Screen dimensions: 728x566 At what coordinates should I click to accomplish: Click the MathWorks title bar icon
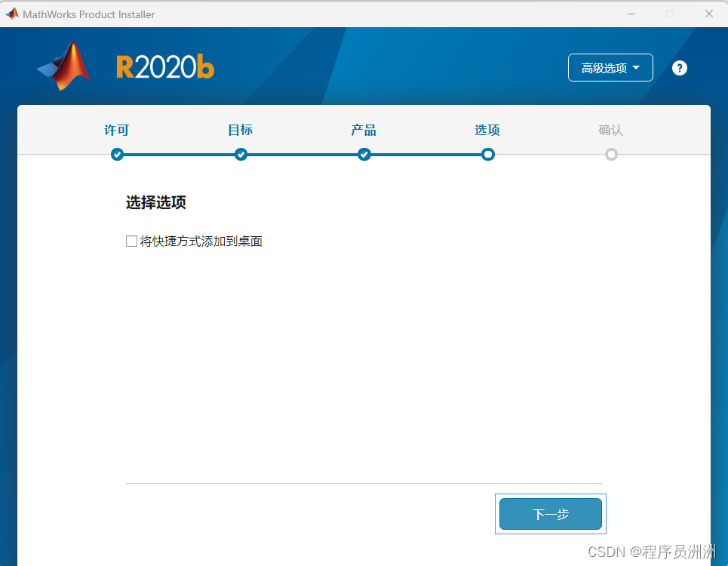point(12,14)
